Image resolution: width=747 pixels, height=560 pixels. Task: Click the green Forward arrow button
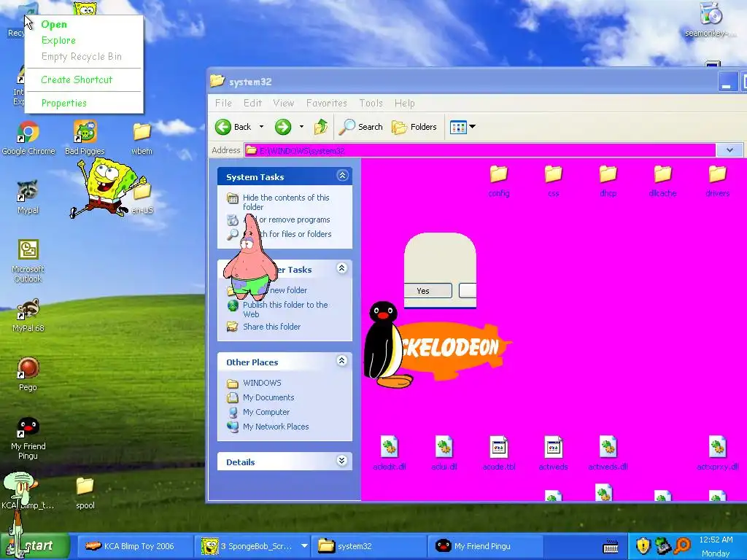(x=283, y=127)
